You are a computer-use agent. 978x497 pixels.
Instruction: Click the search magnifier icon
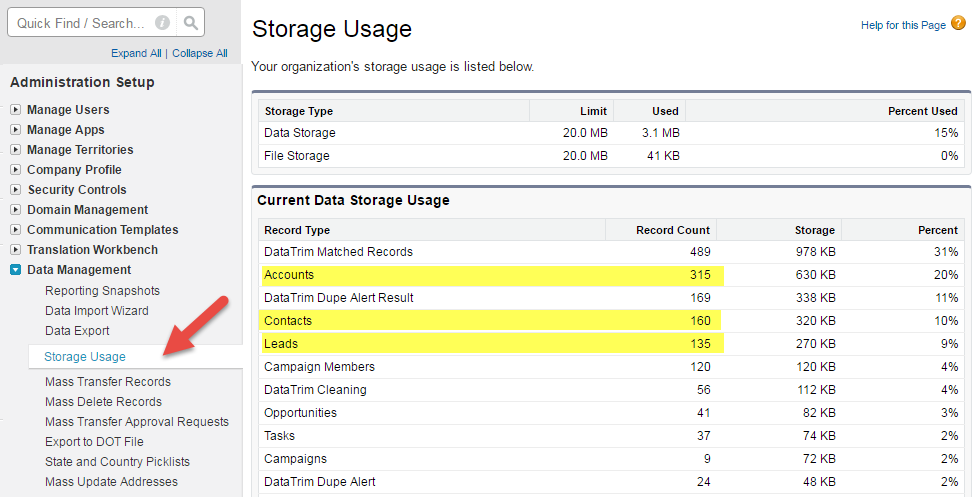[191, 23]
